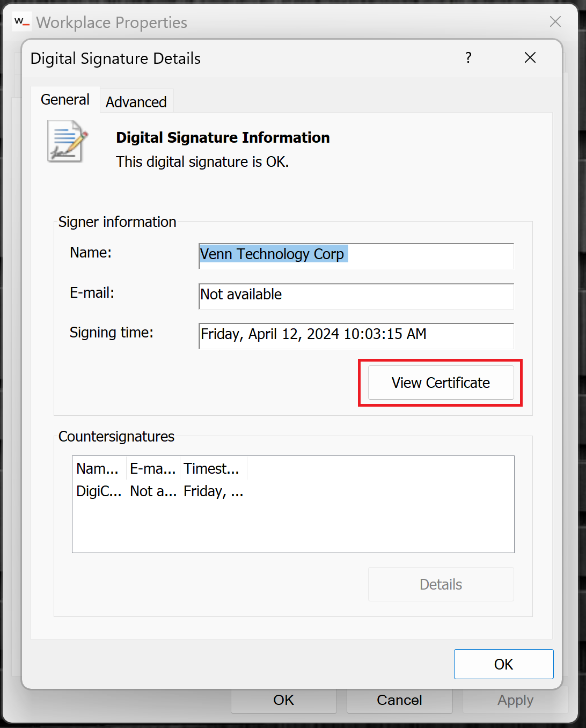Close the Workplace Properties window
The image size is (586, 728).
pos(555,22)
